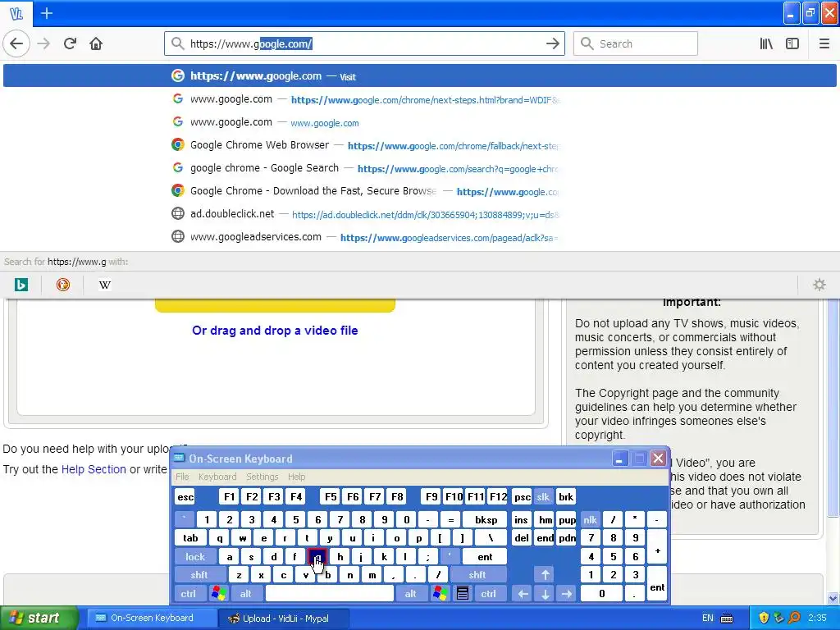Open the Library bookmarks icon
The width and height of the screenshot is (840, 630).
[766, 44]
